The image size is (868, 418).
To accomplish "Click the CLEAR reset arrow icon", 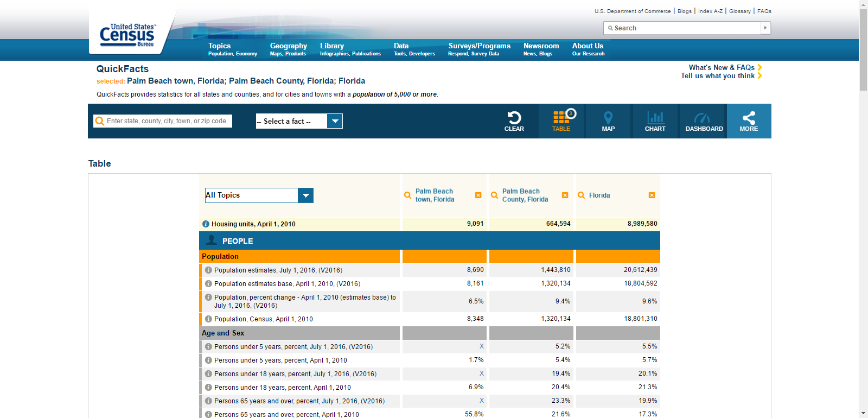I will 514,118.
